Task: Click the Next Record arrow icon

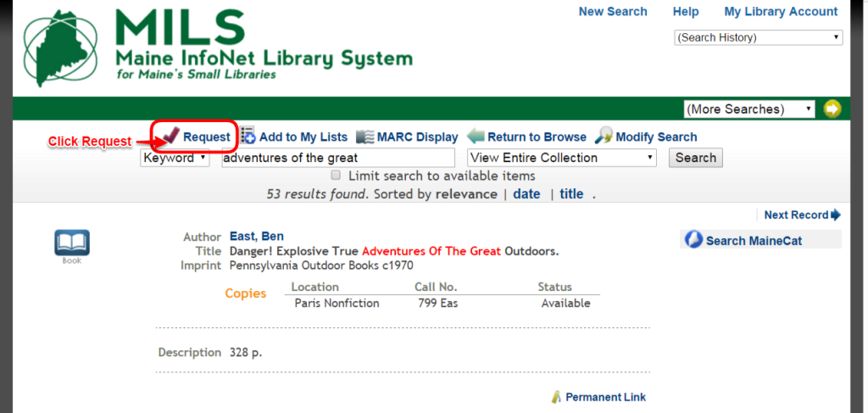Action: 836,215
